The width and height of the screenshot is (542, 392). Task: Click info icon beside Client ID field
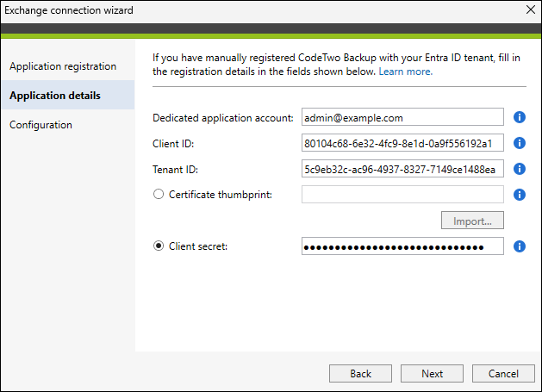[x=520, y=143]
